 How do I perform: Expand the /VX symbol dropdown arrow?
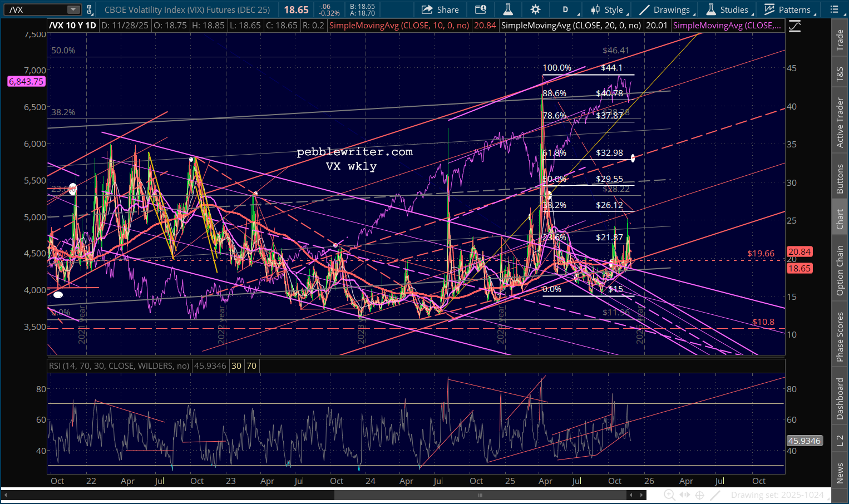pyautogui.click(x=73, y=9)
